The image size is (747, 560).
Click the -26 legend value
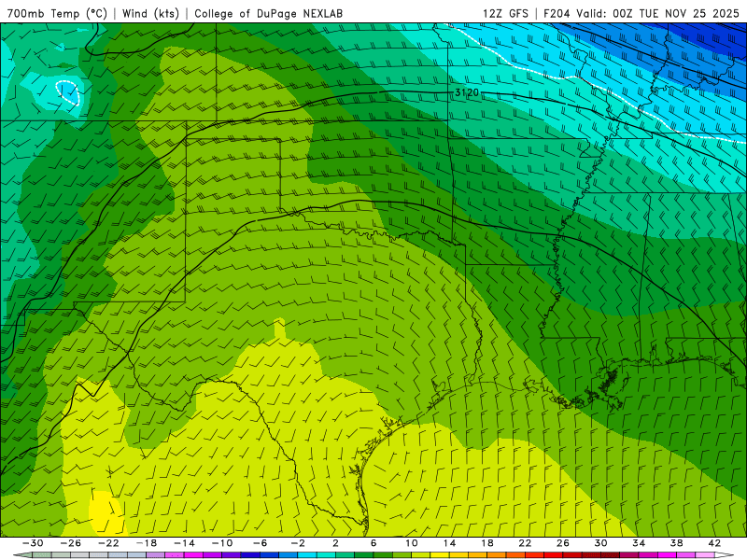tap(71, 543)
